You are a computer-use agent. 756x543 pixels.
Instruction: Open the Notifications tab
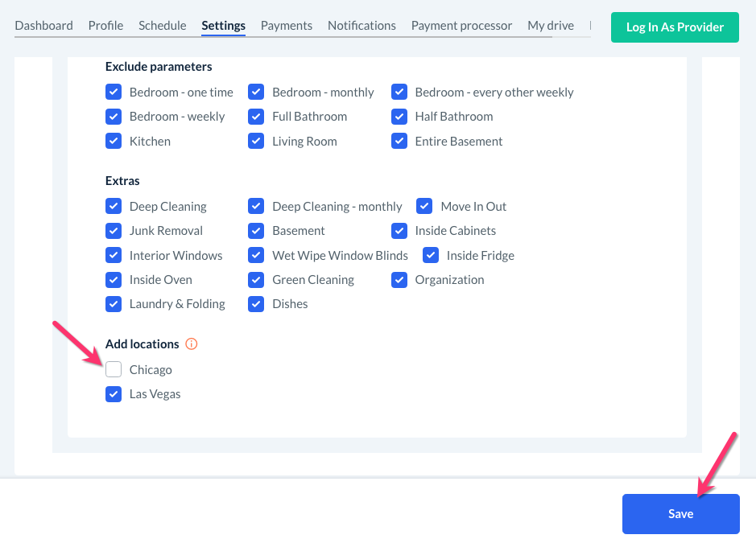point(361,26)
